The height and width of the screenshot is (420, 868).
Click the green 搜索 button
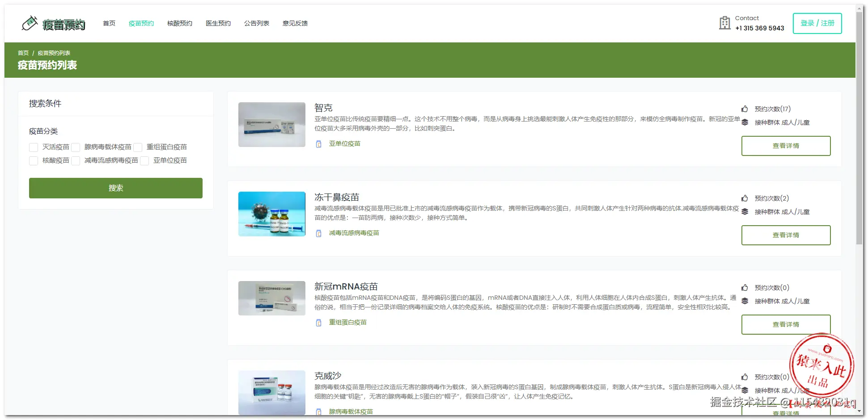116,188
